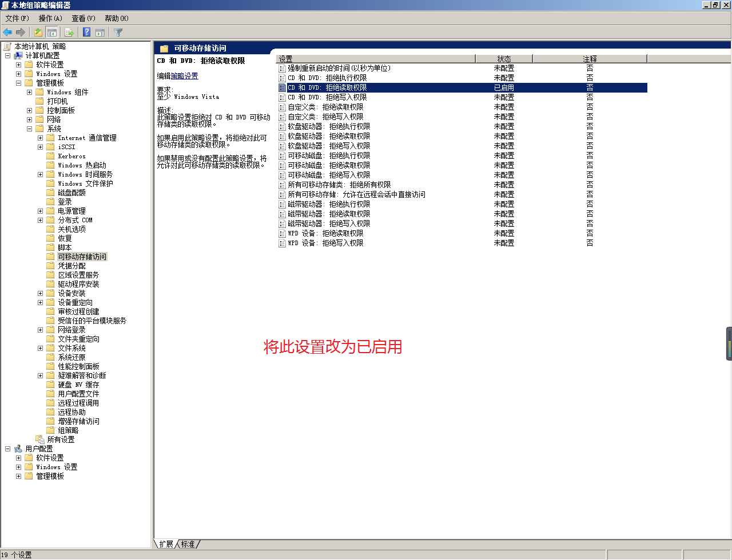
Task: Expand the 疑难解答和诊断 tree node
Action: pyautogui.click(x=40, y=375)
